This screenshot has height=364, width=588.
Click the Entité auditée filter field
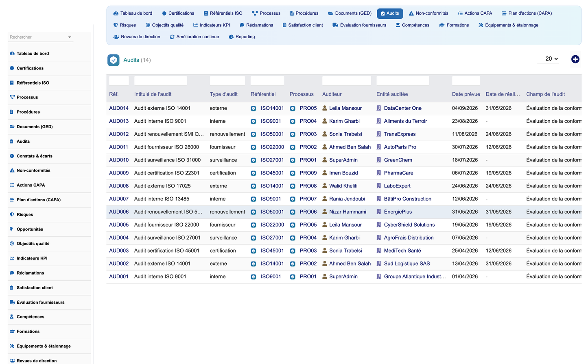pos(403,81)
